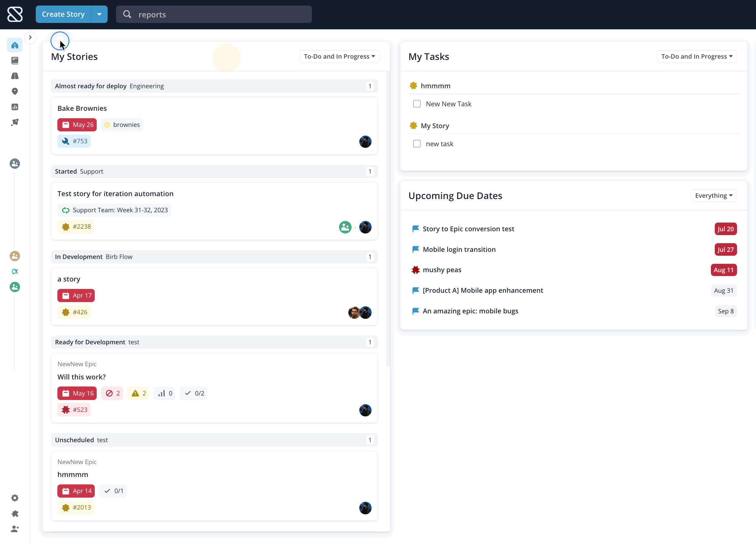The image size is (756, 543).
Task: Click the estimate bars badge showing 0
Action: coord(165,393)
